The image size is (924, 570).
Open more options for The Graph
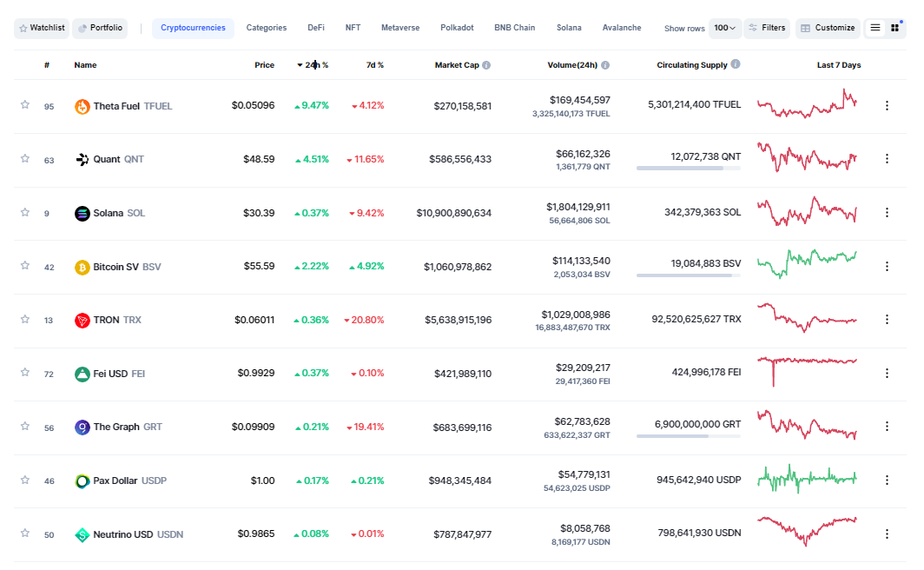[887, 426]
